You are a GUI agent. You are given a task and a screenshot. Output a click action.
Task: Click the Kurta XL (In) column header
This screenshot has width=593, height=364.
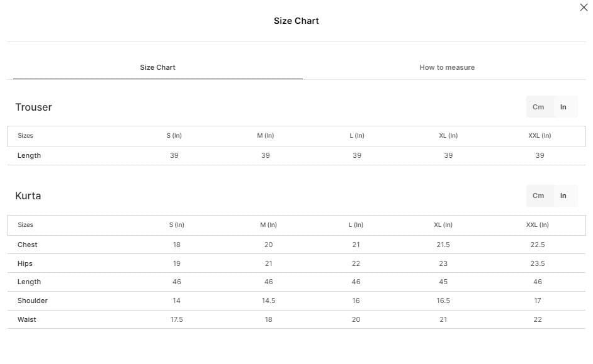pyautogui.click(x=443, y=224)
